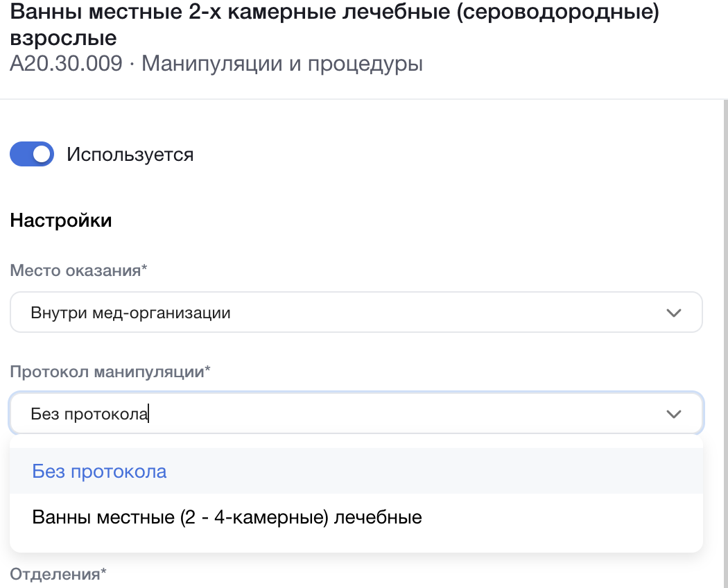Click the Протокол манипуляции* field label
This screenshot has width=728, height=588.
110,372
